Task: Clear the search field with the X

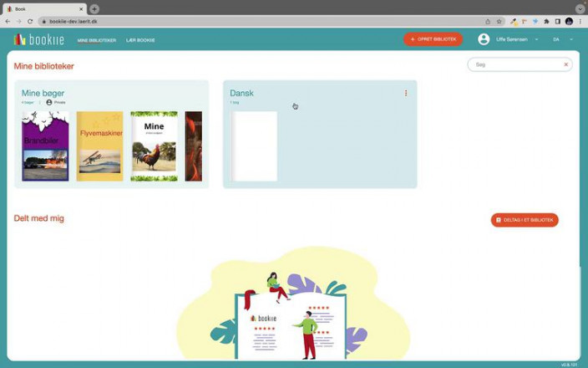Action: pos(565,64)
